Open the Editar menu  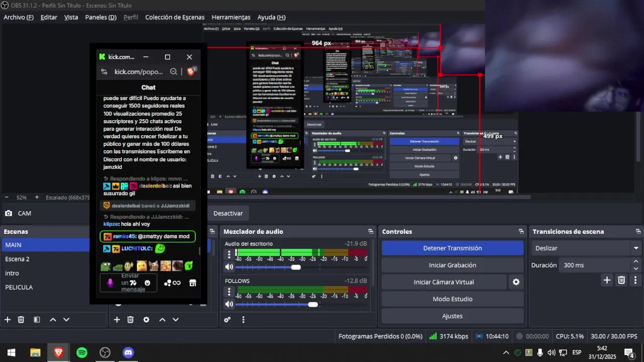click(x=49, y=17)
